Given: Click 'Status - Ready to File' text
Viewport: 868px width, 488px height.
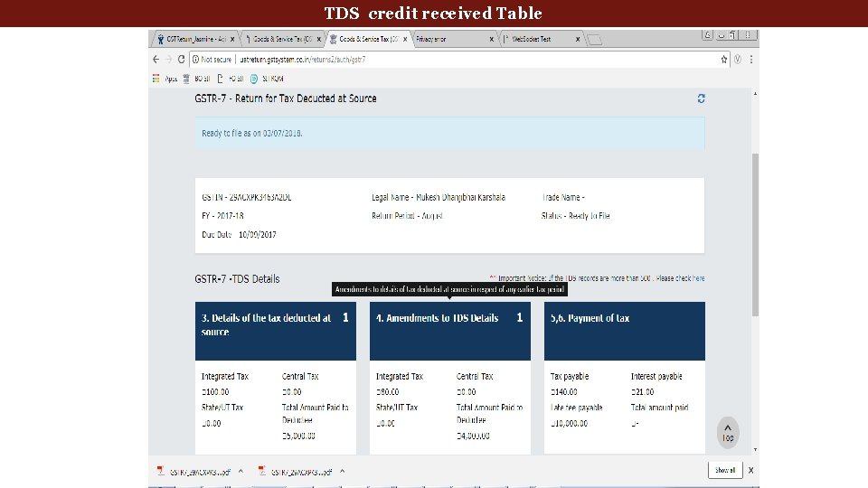Looking at the screenshot, I should point(575,216).
